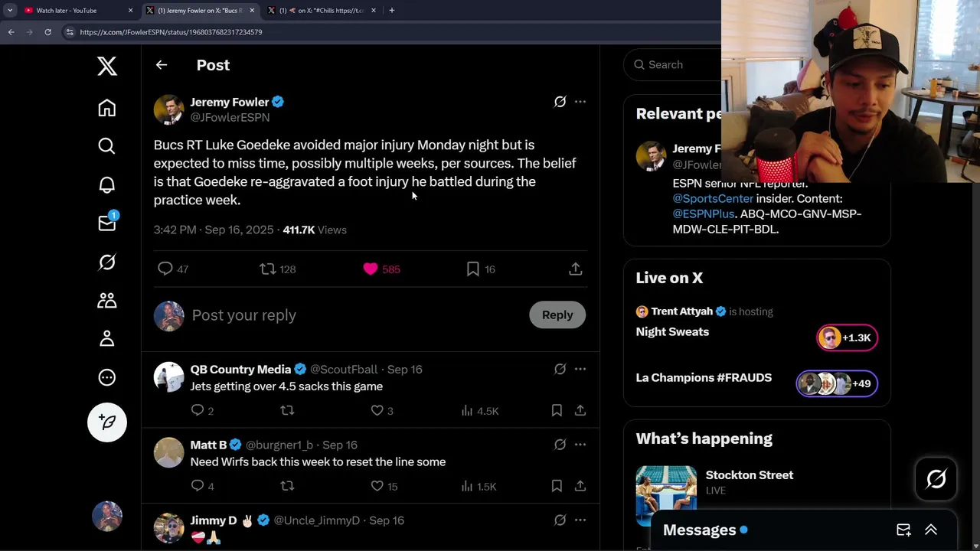This screenshot has height=551, width=980.
Task: Open More options circle icon in sidebar
Action: [x=107, y=377]
